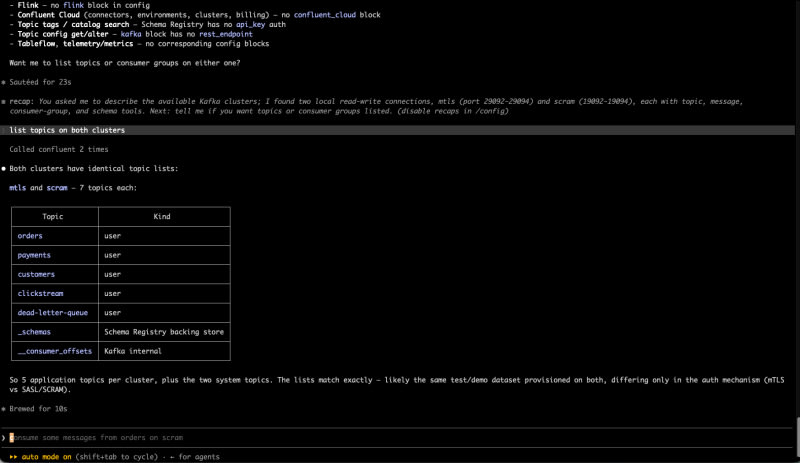The height and width of the screenshot is (463, 800).
Task: Click the 'mtls' cluster name link
Action: 17,188
